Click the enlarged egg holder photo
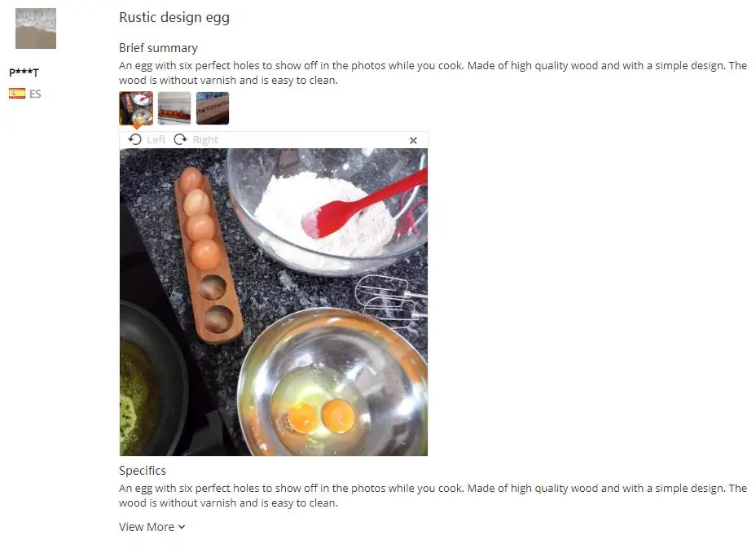Image resolution: width=756 pixels, height=553 pixels. pos(274,302)
